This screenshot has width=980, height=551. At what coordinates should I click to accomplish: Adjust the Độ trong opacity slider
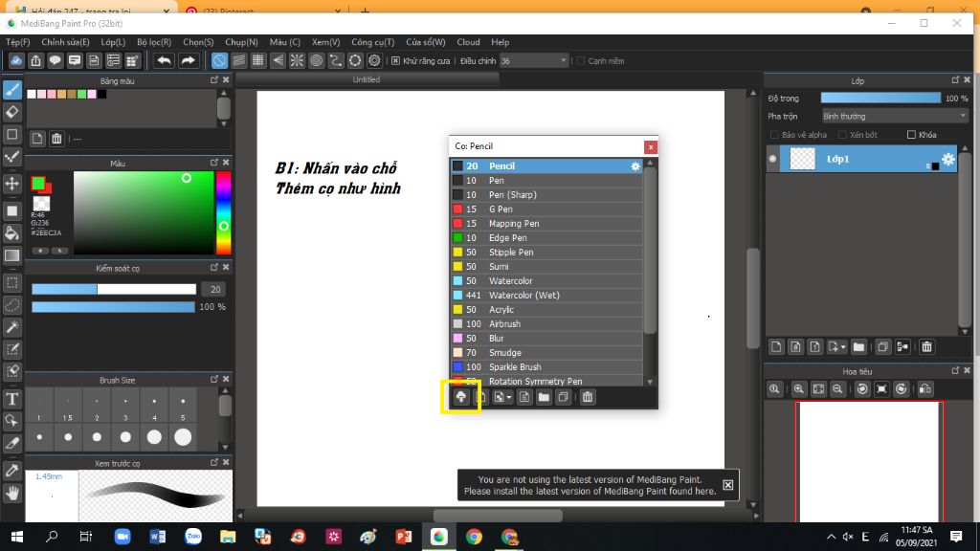tap(880, 99)
